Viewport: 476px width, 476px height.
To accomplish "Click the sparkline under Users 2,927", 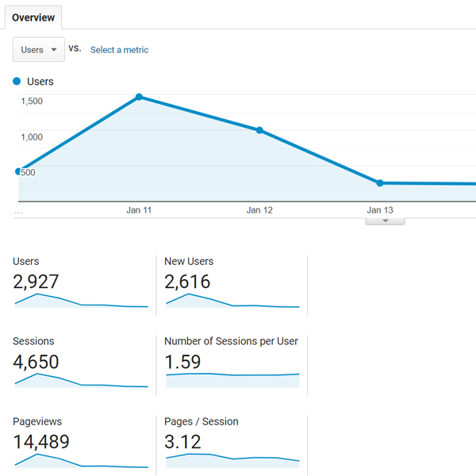I will tap(81, 301).
